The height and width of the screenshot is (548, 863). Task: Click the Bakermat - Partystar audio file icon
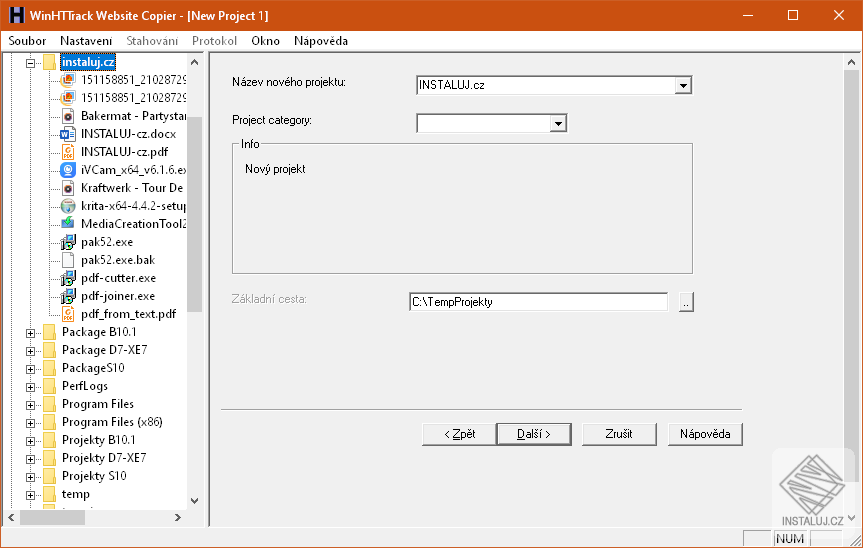68,116
